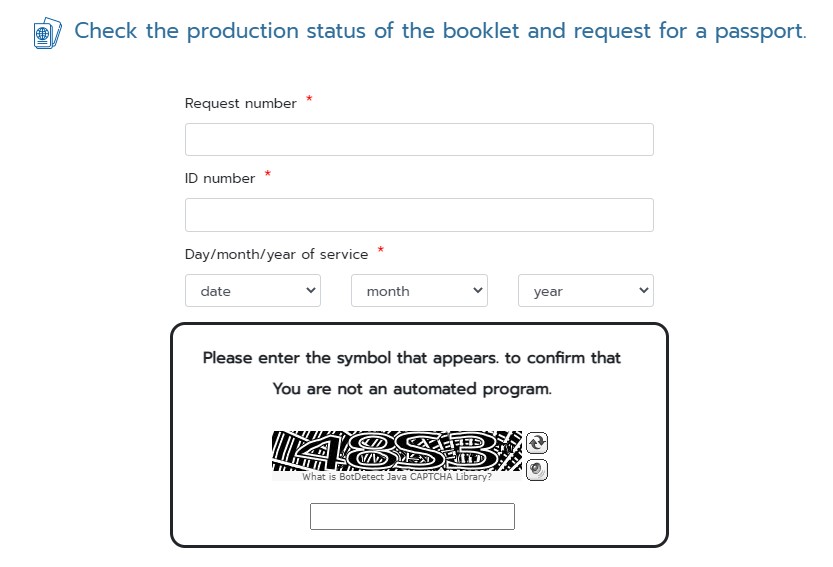Click the asterisk after Day/month/year of service
833x567 pixels.
(381, 250)
